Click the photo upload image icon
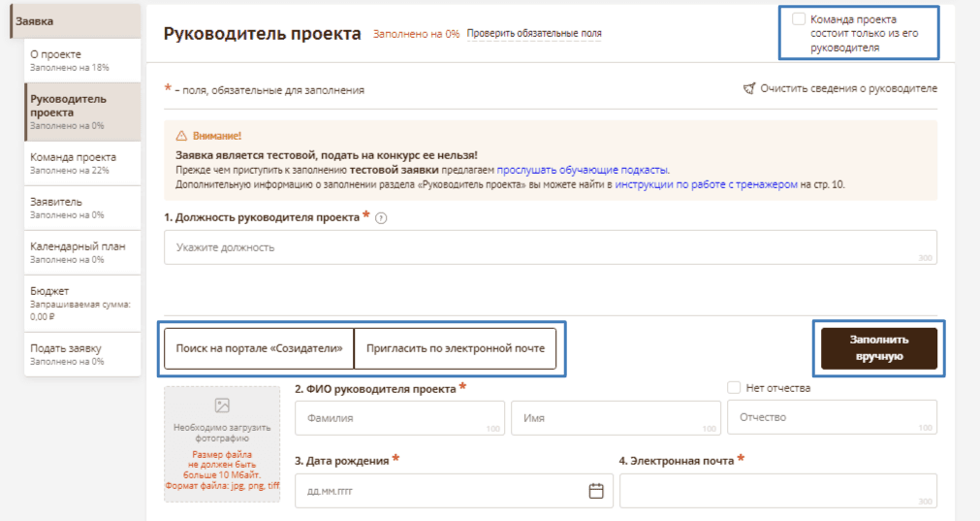This screenshot has height=521, width=980. [x=222, y=406]
